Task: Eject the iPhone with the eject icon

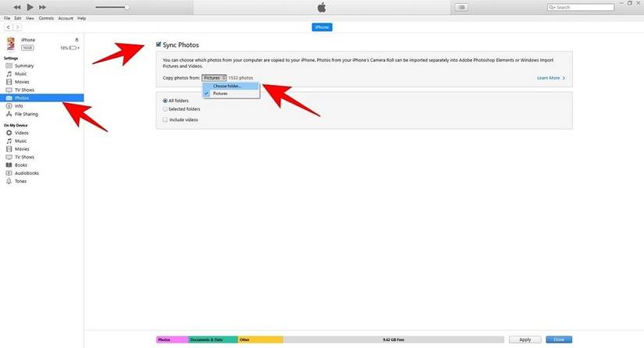Action: [76, 39]
